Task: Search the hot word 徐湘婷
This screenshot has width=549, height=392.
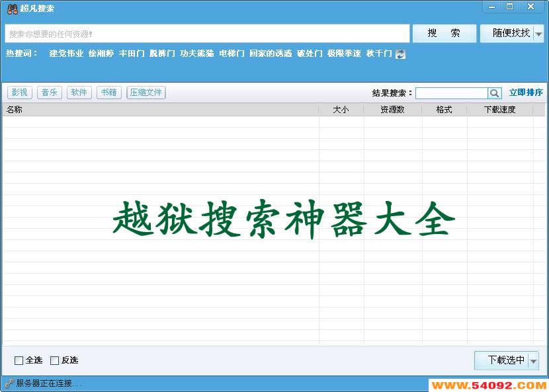Action: tap(101, 54)
